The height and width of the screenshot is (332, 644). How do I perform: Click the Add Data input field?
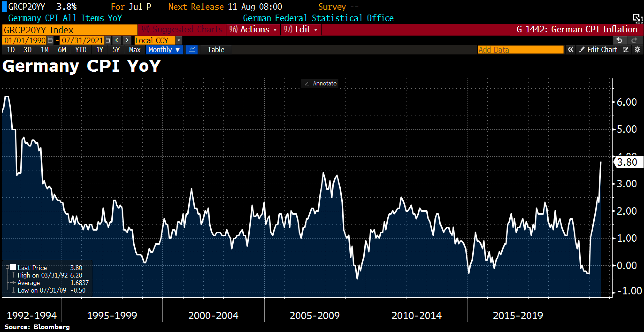(521, 50)
